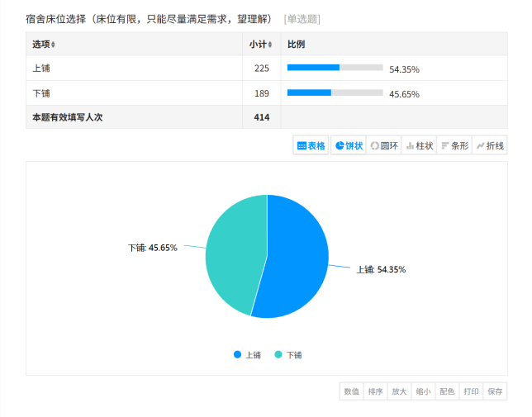
Task: Enlarge the chart with 放大
Action: click(399, 391)
